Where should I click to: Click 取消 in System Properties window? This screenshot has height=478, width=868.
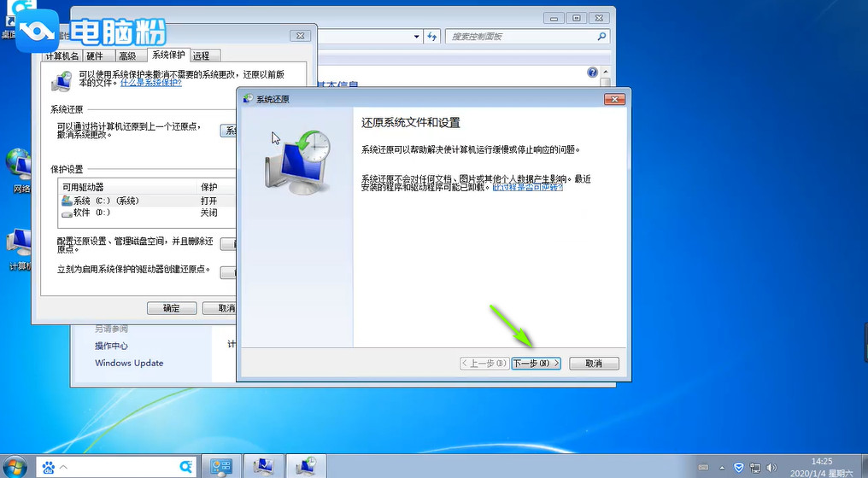[220, 308]
